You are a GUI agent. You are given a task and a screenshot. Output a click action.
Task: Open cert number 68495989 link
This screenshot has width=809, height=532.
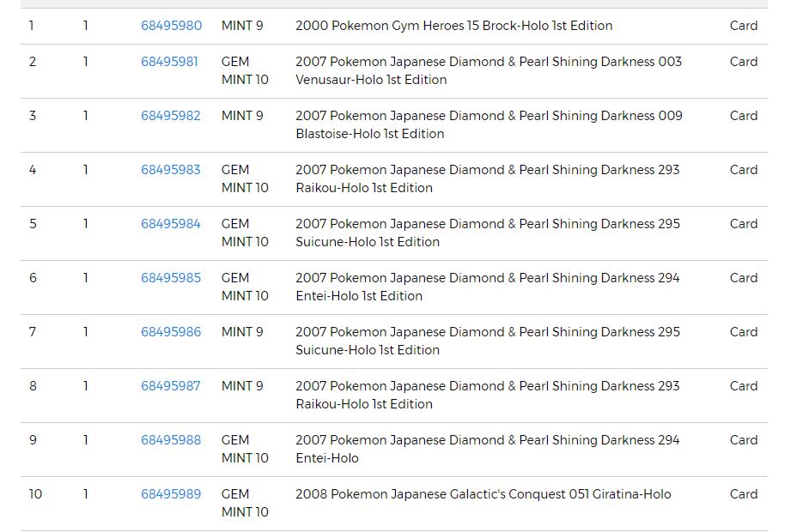click(x=171, y=494)
